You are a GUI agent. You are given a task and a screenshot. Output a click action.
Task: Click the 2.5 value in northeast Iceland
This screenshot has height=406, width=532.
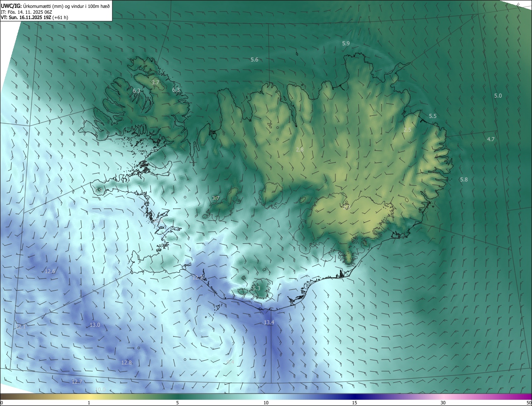point(407,130)
